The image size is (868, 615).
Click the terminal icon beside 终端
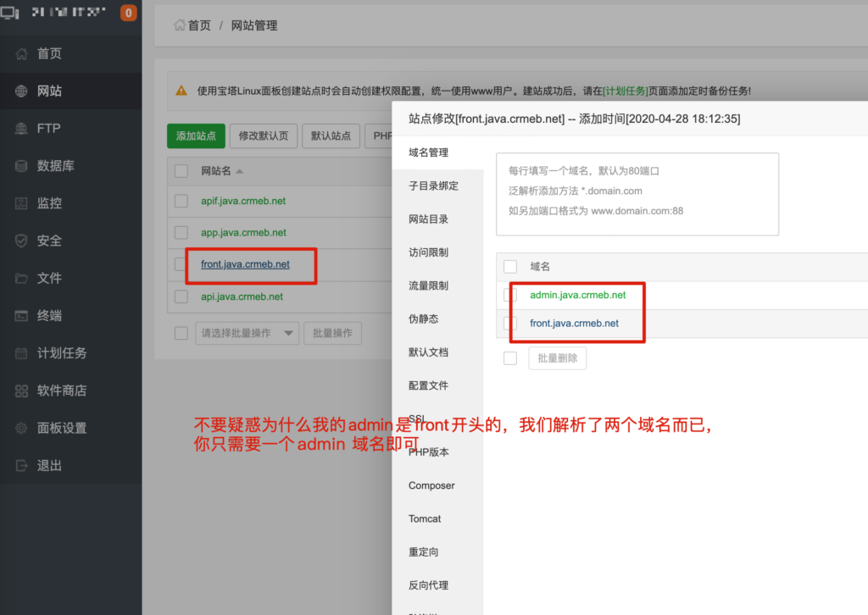point(21,316)
